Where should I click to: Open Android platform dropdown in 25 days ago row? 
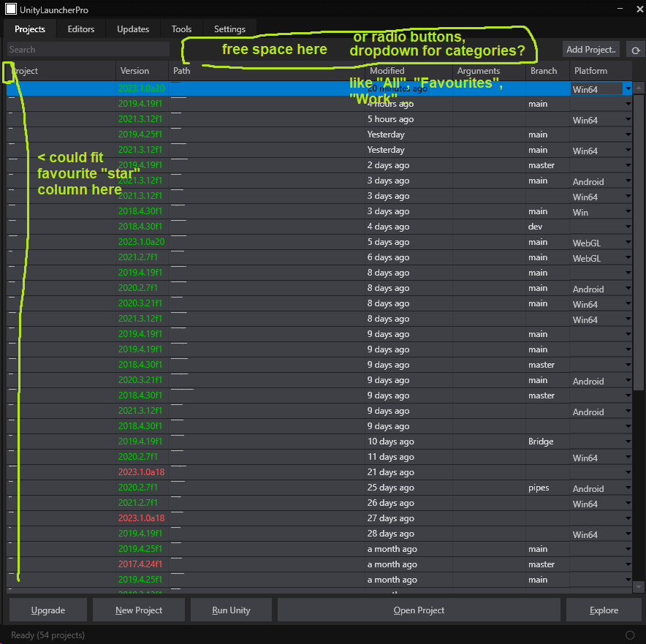(x=628, y=488)
